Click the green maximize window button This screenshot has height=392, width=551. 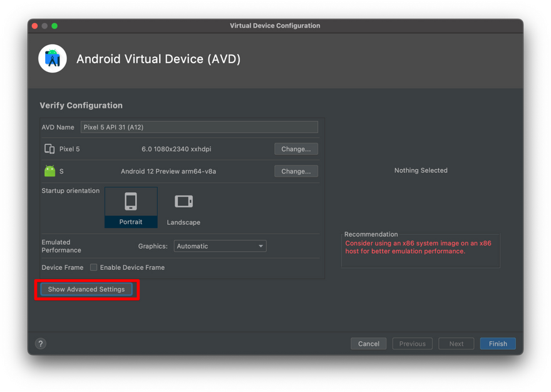coord(54,26)
